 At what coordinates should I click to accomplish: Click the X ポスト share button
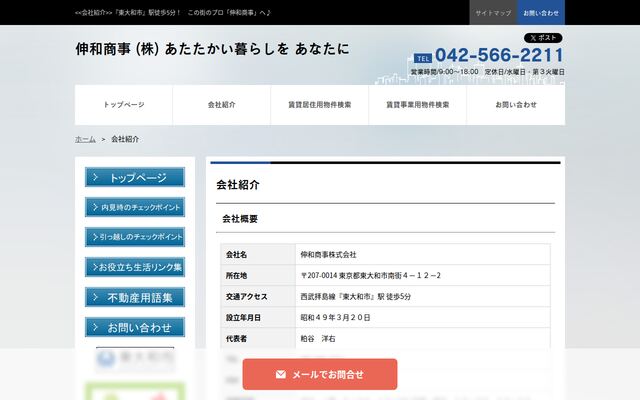point(543,38)
